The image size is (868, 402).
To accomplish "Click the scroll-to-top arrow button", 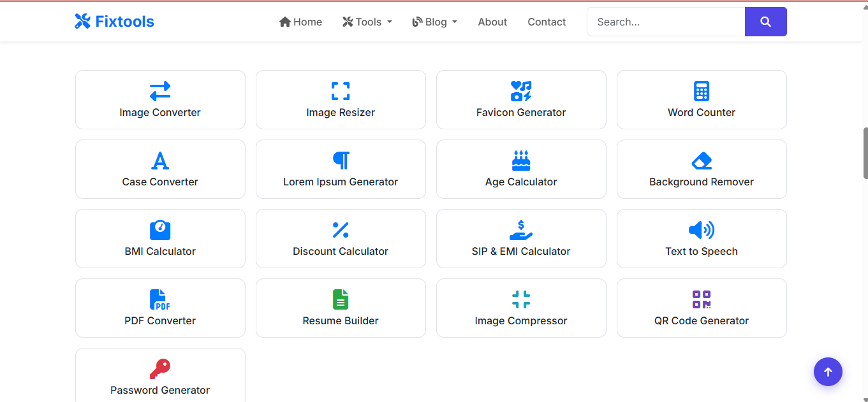I will [x=828, y=372].
